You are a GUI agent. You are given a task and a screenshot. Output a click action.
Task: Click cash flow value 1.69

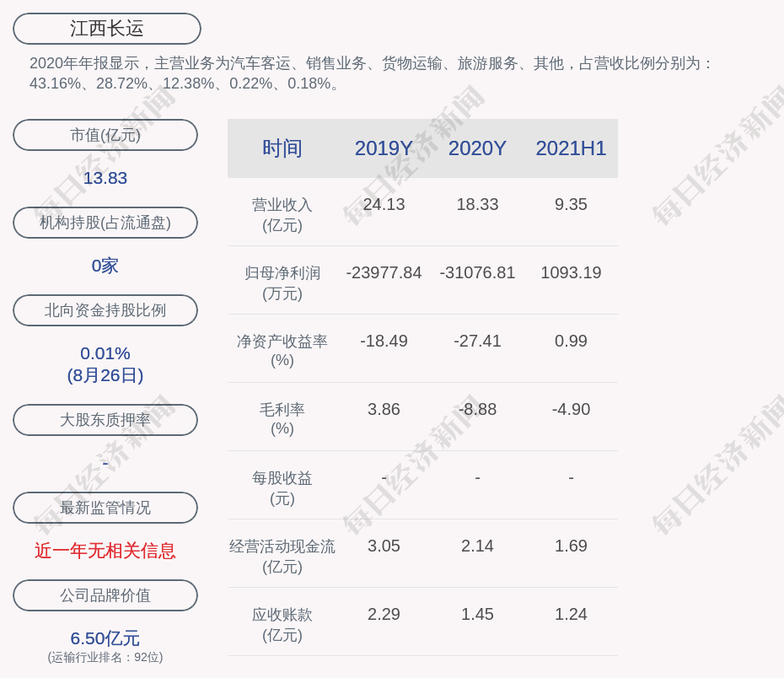[571, 546]
